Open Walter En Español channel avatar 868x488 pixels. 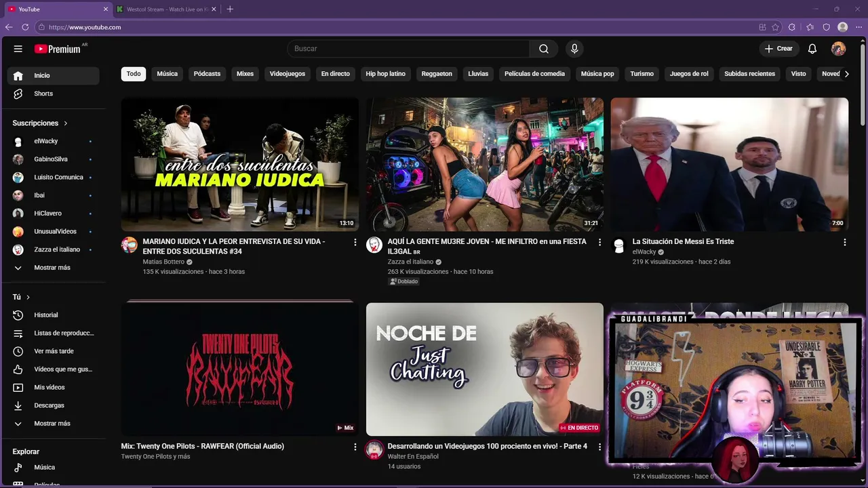374,449
